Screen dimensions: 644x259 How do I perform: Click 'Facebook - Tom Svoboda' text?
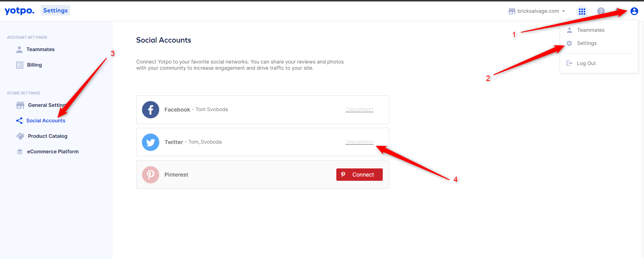196,110
